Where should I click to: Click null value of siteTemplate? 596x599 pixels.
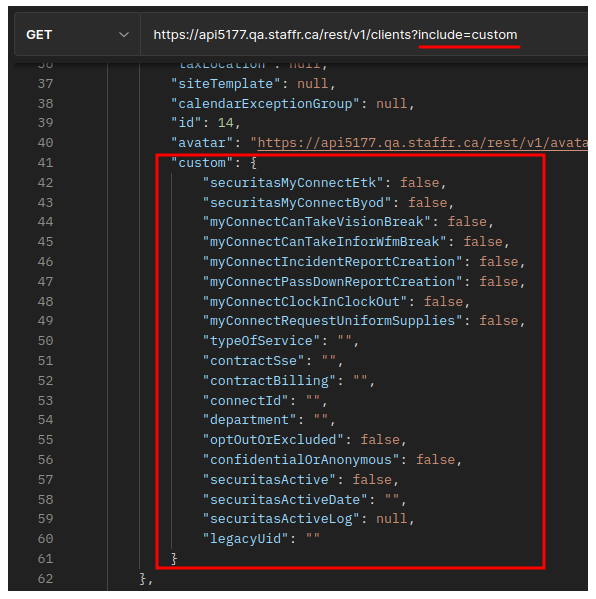click(313, 84)
